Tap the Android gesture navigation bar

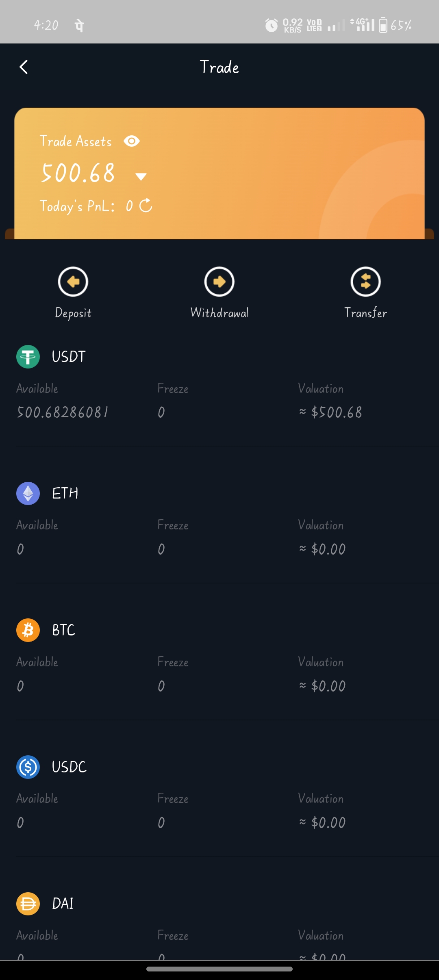coord(219,969)
